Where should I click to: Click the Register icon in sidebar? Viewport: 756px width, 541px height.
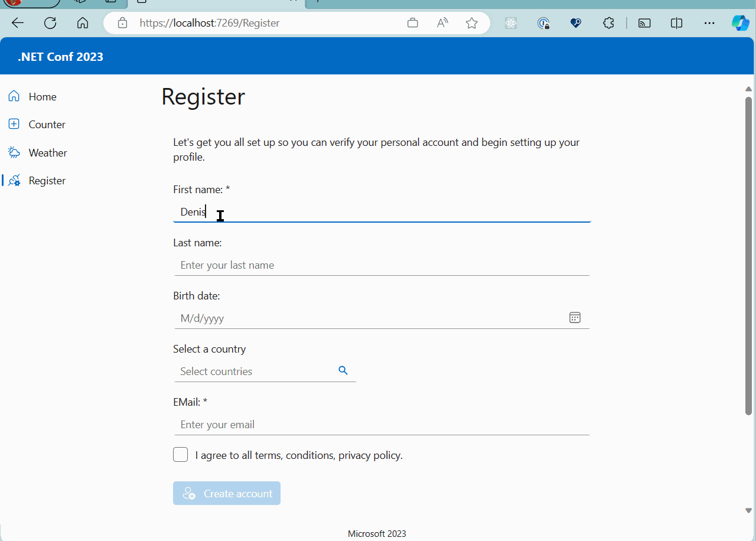[x=14, y=180]
